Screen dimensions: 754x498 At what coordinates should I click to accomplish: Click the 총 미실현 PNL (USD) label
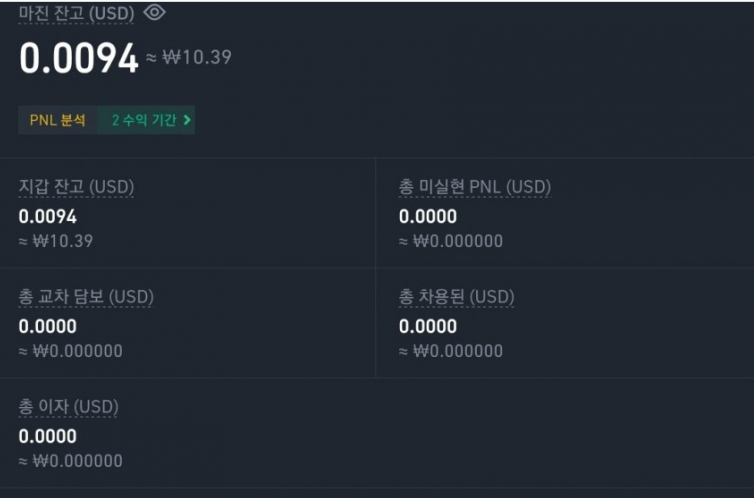tap(474, 187)
